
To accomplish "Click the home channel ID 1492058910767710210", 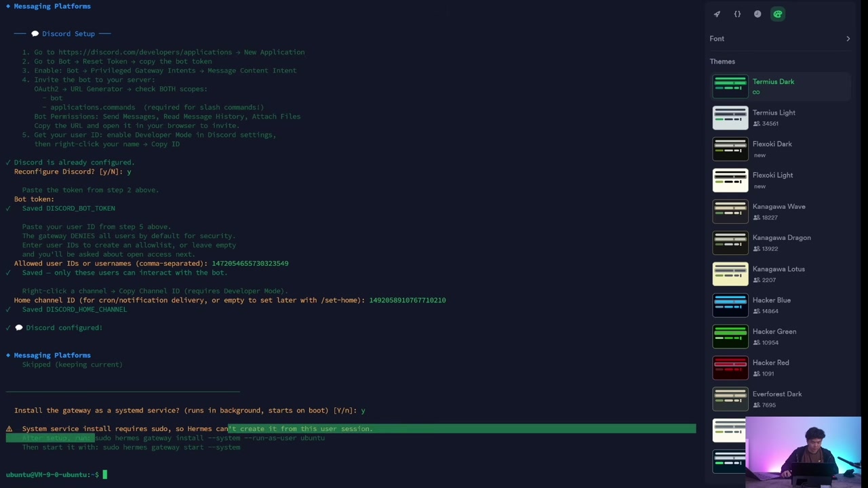I will click(x=408, y=300).
